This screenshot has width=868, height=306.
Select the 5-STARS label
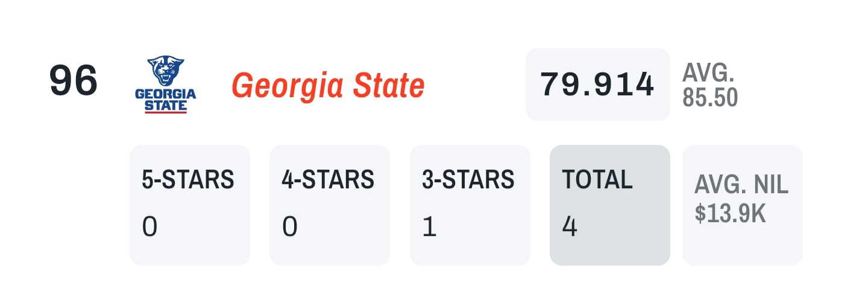(188, 179)
